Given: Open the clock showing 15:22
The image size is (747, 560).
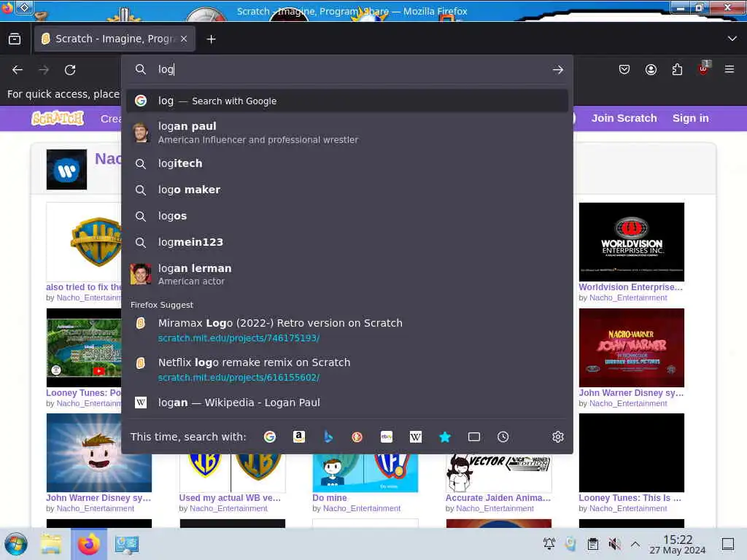Looking at the screenshot, I should coord(678,544).
